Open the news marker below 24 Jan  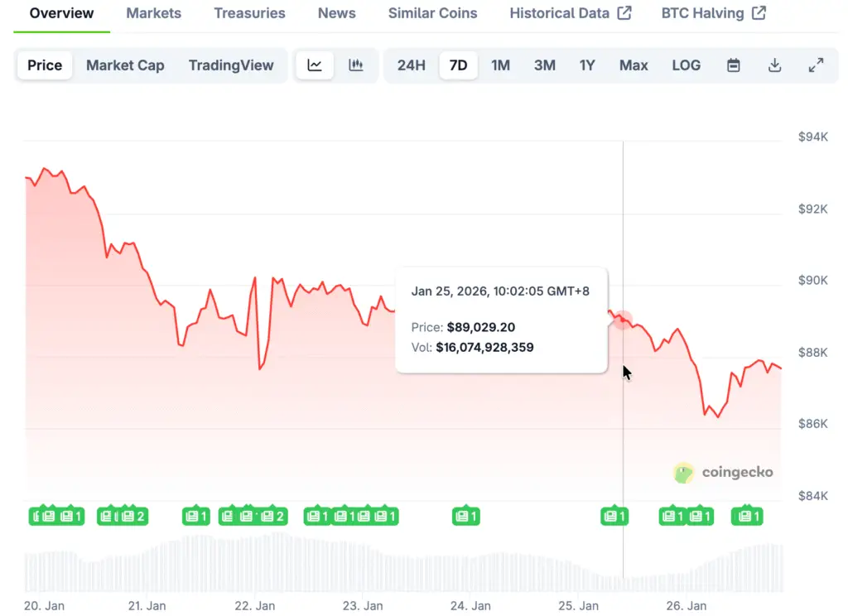[x=466, y=517]
